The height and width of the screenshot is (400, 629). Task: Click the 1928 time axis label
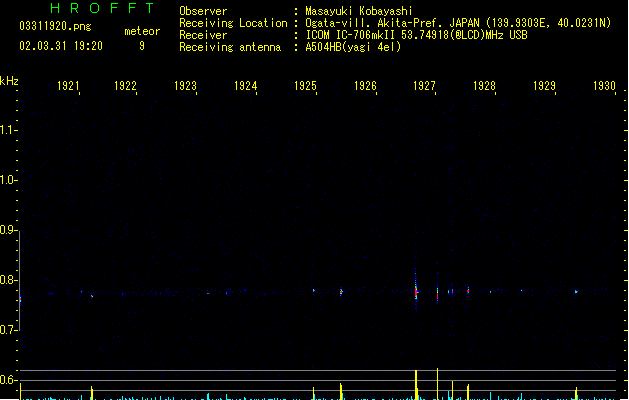tap(484, 86)
